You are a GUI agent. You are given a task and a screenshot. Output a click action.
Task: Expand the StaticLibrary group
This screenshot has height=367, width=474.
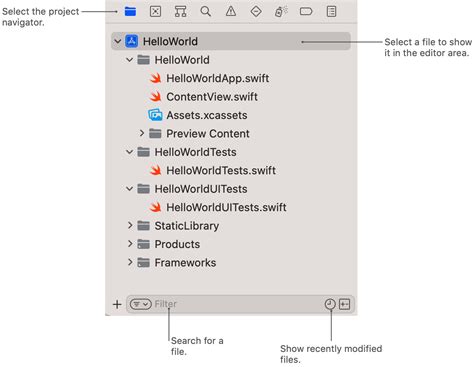tap(130, 226)
